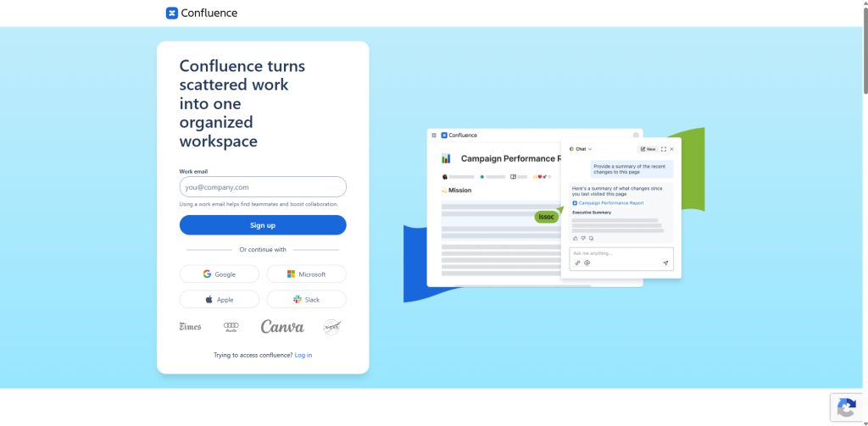
Task: Click the work email helper text
Action: [259, 204]
